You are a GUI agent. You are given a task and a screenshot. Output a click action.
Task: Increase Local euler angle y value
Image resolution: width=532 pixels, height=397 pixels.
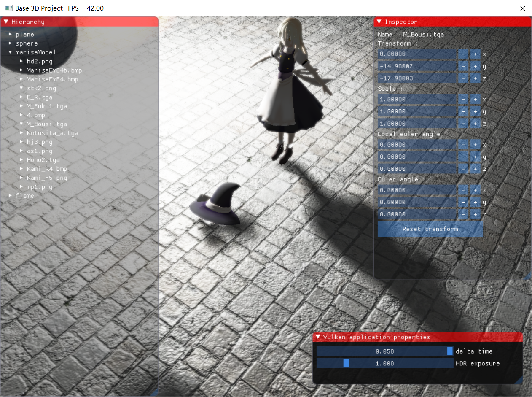pyautogui.click(x=475, y=157)
